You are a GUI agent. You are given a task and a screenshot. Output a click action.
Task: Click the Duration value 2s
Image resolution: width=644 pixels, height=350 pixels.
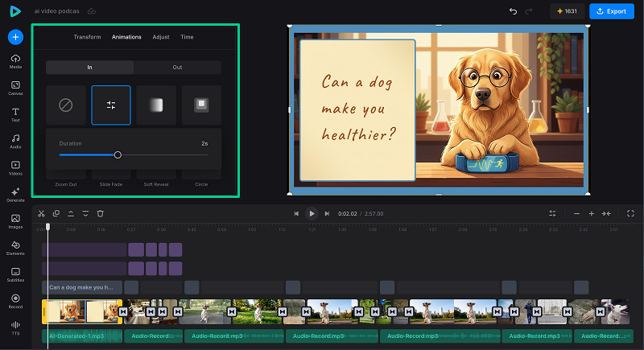coord(204,143)
